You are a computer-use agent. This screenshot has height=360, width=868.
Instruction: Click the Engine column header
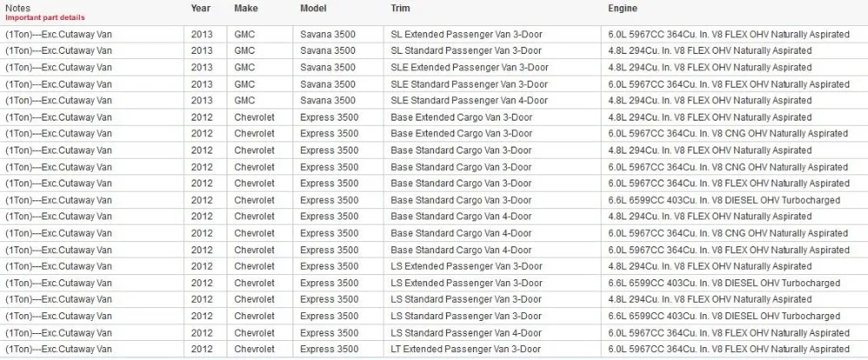[622, 9]
